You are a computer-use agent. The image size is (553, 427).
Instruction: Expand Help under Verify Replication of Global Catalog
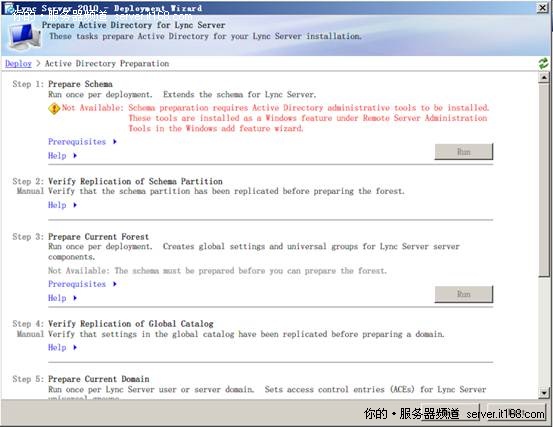point(57,348)
